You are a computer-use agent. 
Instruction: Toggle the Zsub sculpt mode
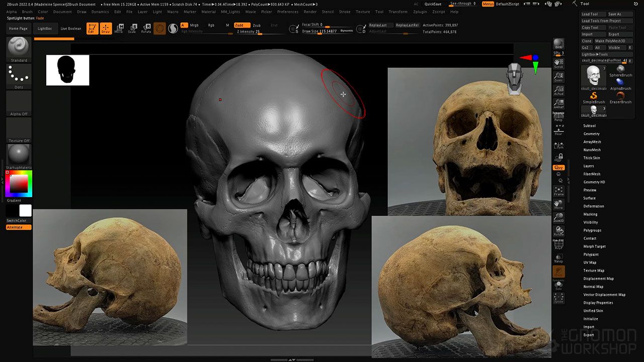pos(257,25)
